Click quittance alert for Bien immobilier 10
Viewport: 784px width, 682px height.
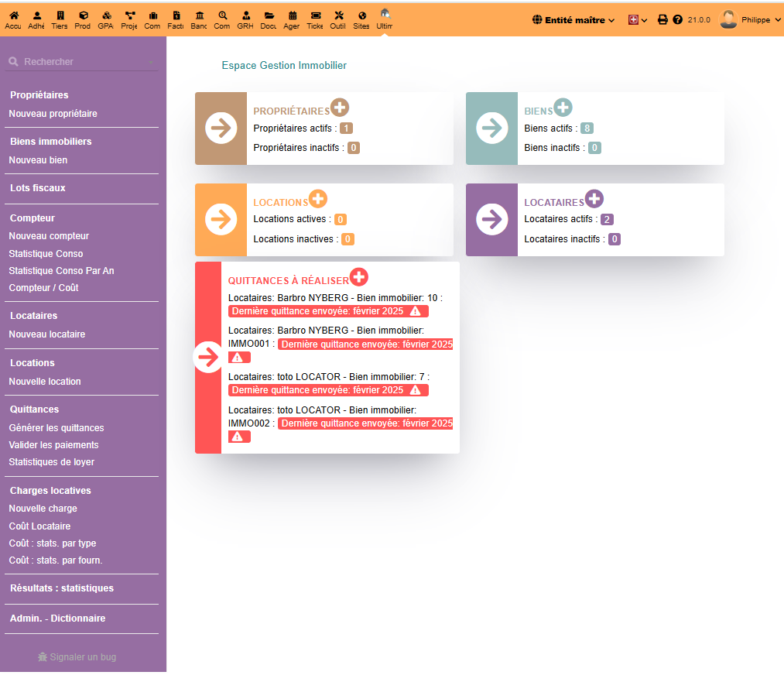point(328,311)
